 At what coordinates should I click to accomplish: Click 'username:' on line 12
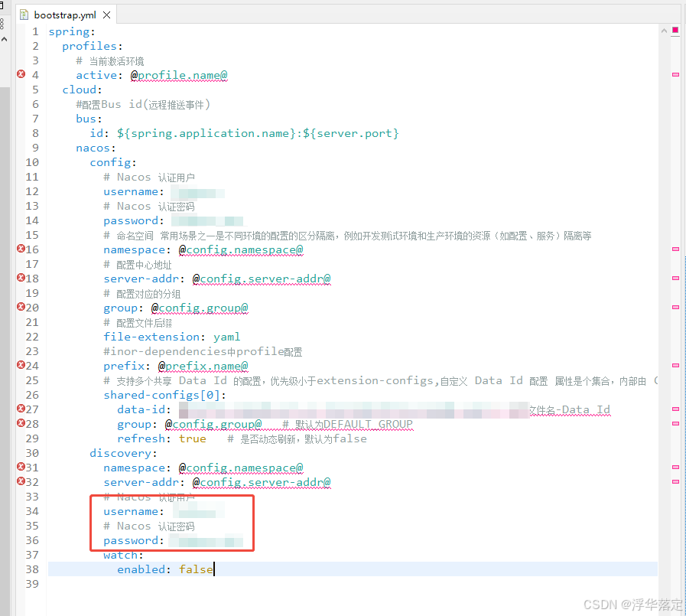133,192
